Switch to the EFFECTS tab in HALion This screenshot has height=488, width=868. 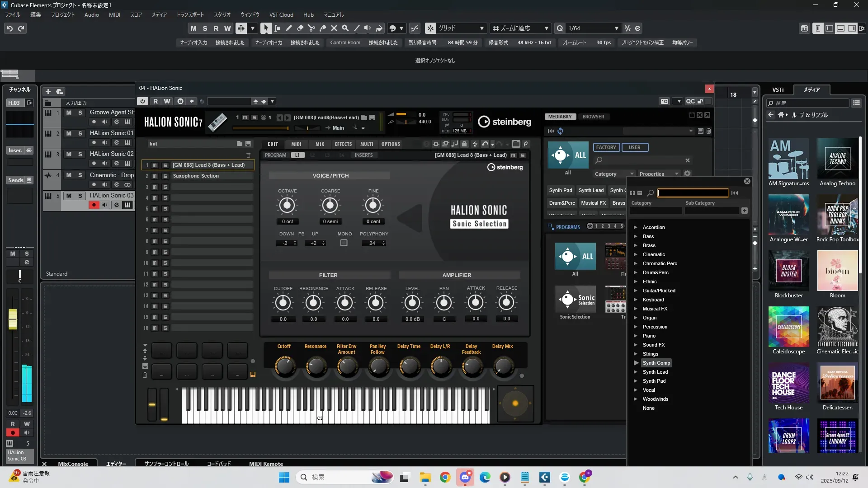(x=343, y=144)
